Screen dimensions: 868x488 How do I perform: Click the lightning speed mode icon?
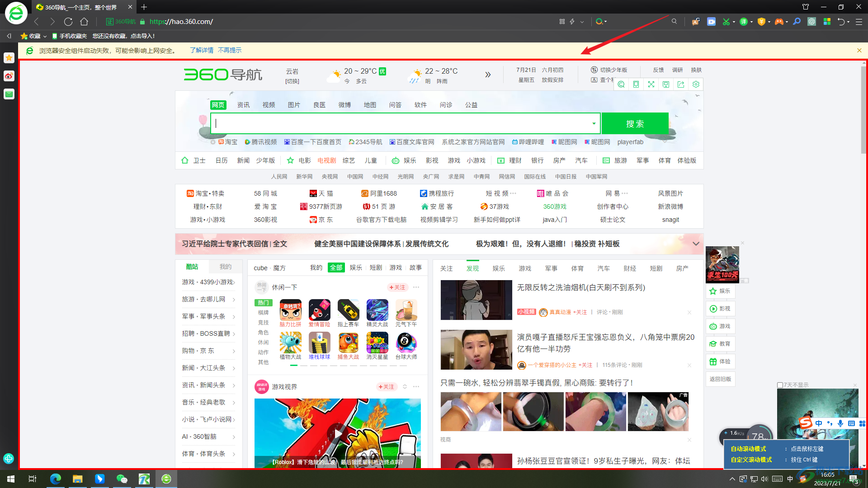click(x=572, y=22)
